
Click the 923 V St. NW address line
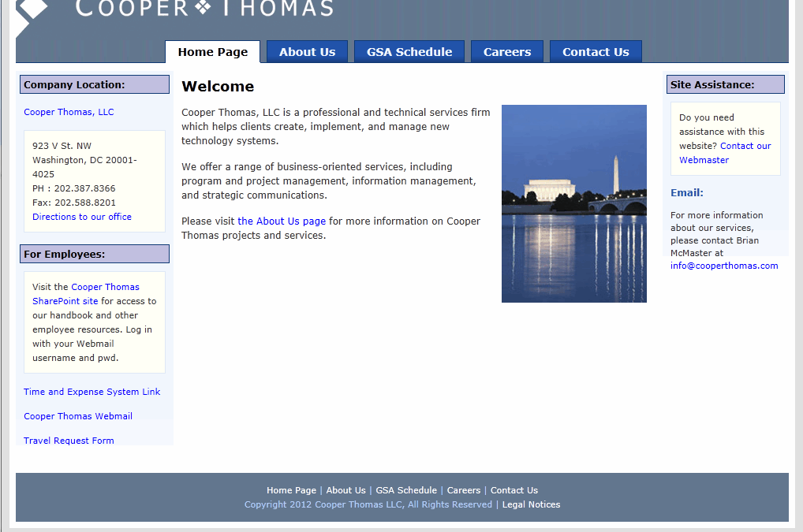pos(62,146)
